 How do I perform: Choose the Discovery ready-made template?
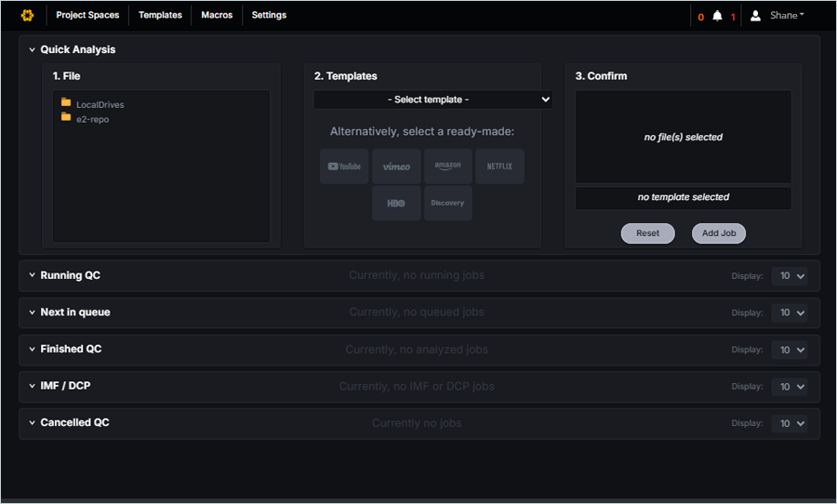(447, 203)
